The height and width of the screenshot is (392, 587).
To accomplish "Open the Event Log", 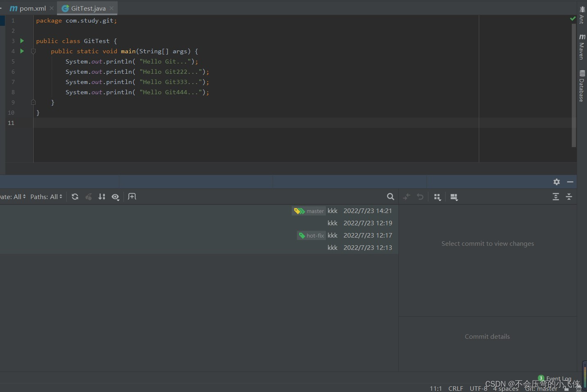I will tap(555, 378).
